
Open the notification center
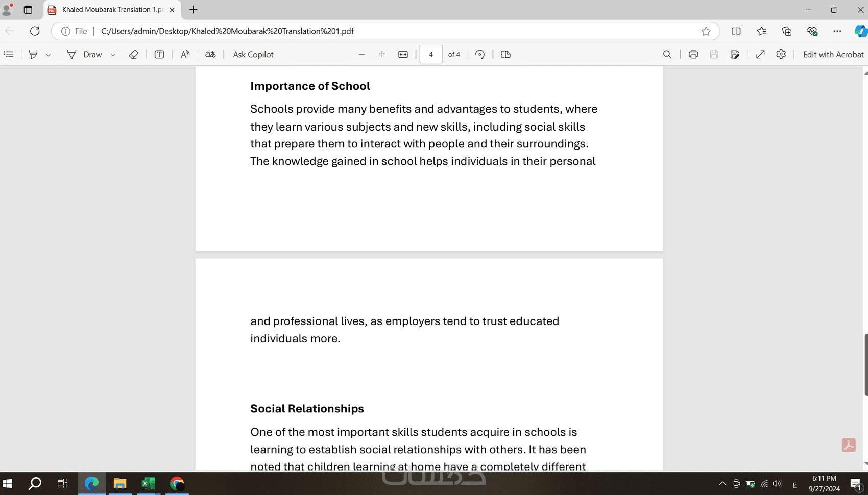click(856, 483)
